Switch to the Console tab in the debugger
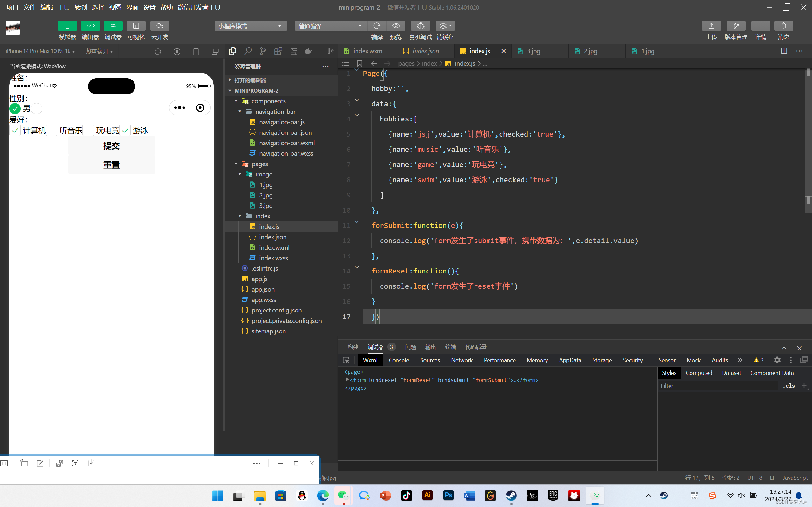 click(399, 360)
